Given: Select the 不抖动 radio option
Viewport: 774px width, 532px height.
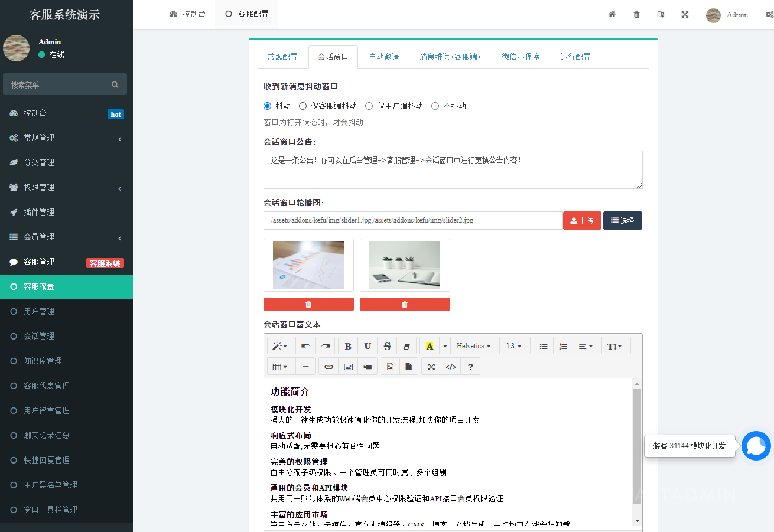Looking at the screenshot, I should (435, 106).
